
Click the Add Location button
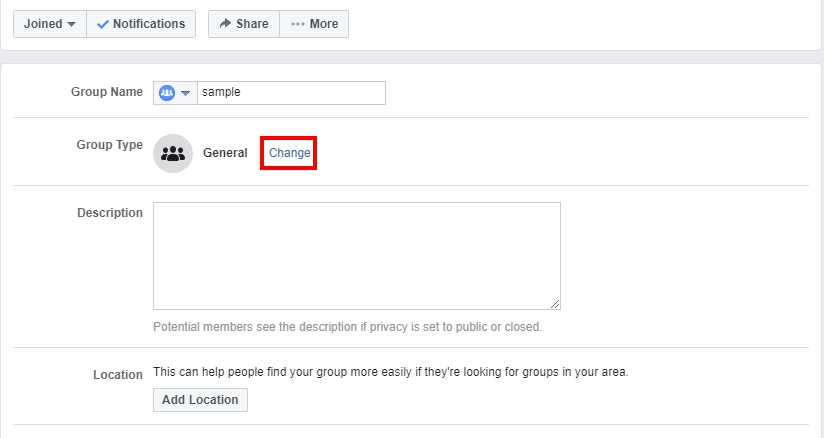tap(200, 400)
